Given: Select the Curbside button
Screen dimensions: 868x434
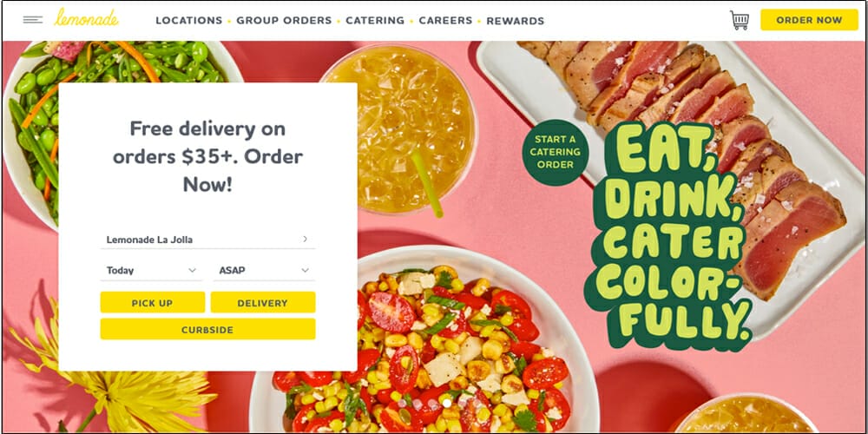Looking at the screenshot, I should coord(207,329).
